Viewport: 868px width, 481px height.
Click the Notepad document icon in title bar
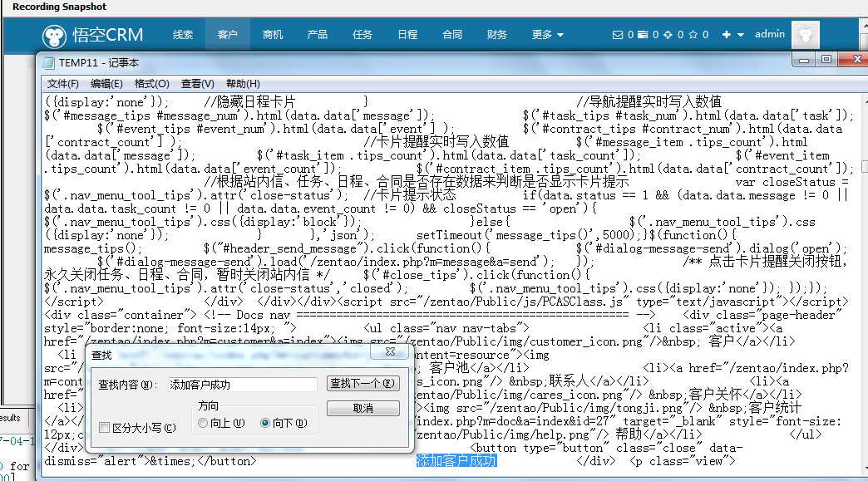pos(49,63)
